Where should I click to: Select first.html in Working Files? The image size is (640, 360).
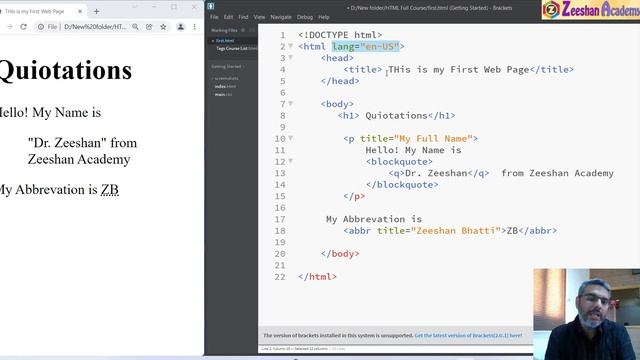coord(225,41)
